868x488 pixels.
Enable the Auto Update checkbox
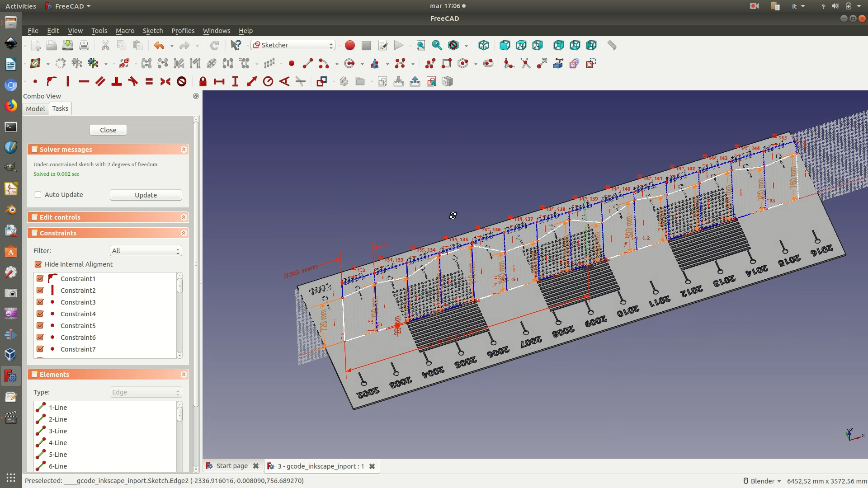click(38, 195)
